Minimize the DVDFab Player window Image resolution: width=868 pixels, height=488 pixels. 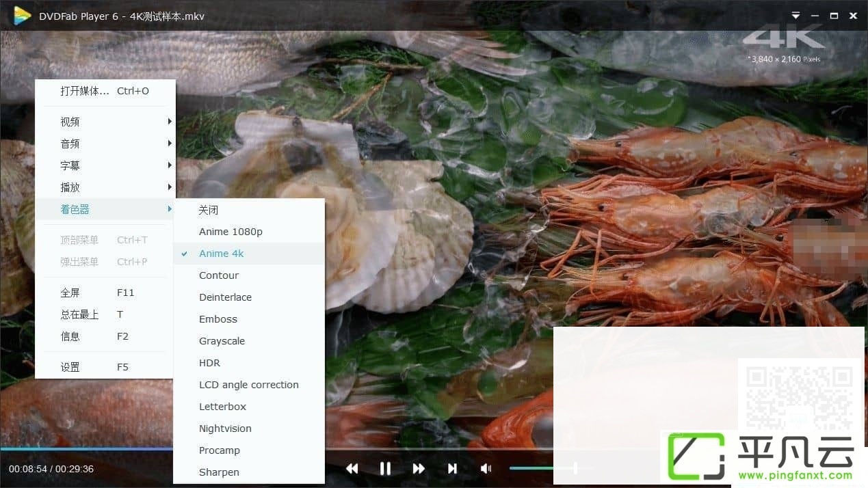pos(815,16)
